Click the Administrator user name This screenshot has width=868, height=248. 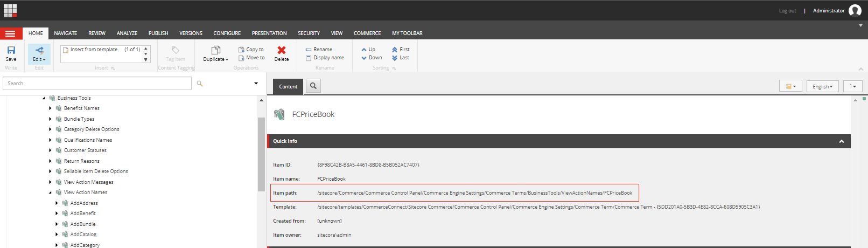tap(829, 11)
